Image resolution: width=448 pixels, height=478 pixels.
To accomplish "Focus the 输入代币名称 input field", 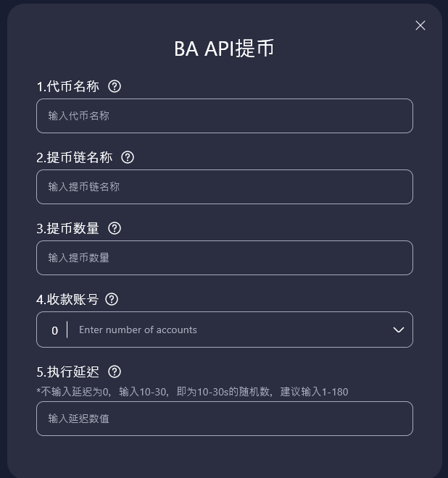I will (x=225, y=116).
